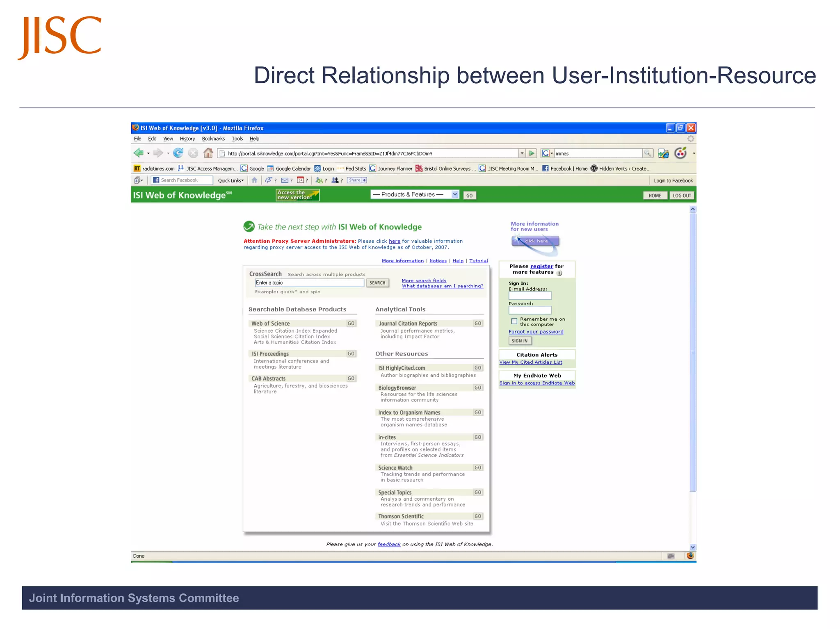Click in the Password field

[x=530, y=310]
